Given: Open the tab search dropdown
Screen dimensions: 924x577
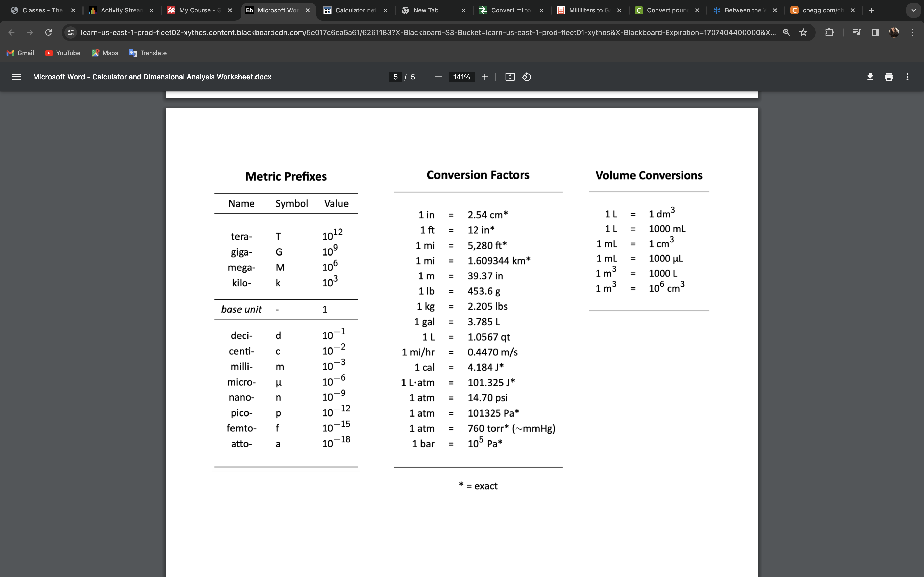Looking at the screenshot, I should [913, 10].
